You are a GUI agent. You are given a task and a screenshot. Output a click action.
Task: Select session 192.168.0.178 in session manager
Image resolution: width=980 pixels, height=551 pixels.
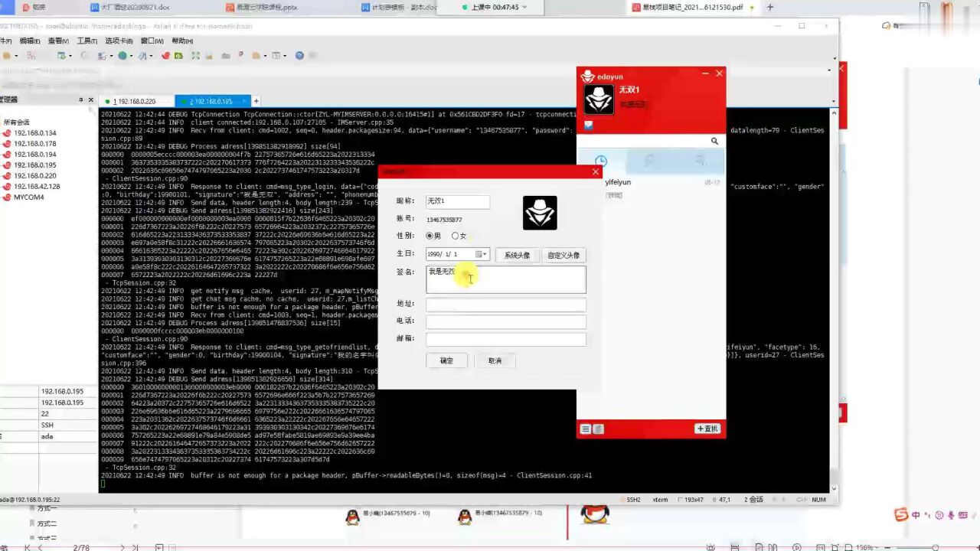(35, 144)
